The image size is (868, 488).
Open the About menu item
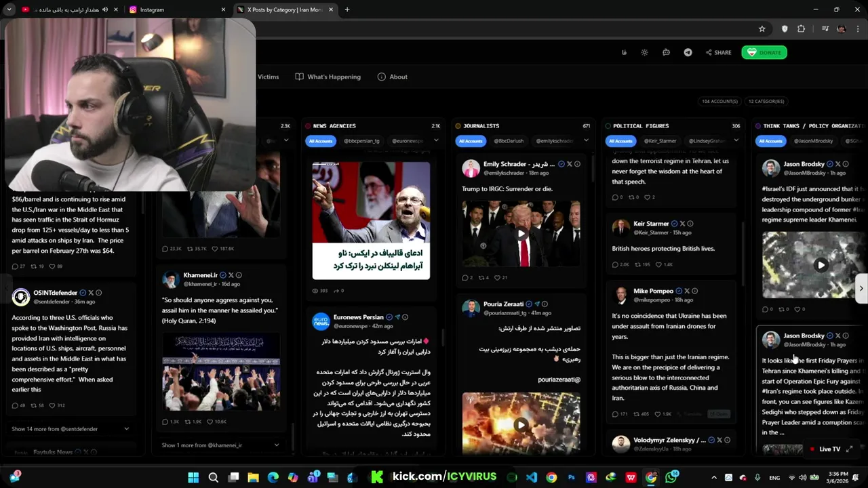tap(393, 77)
